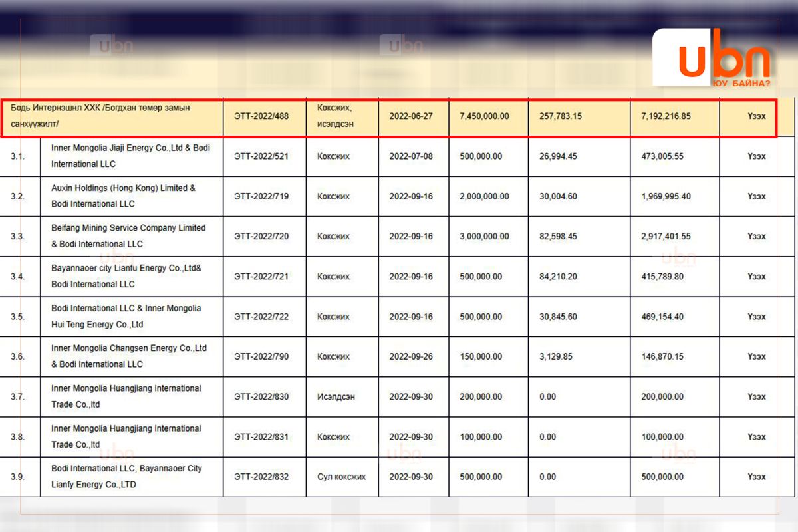This screenshot has width=798, height=532.
Task: Click the 7,192,216.85 balance value
Action: pos(666,116)
